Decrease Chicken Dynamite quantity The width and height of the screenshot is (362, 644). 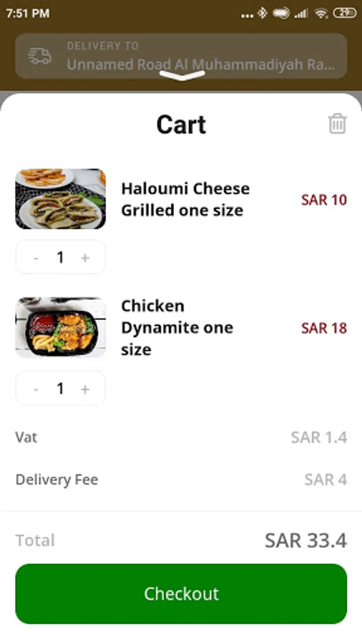point(36,389)
